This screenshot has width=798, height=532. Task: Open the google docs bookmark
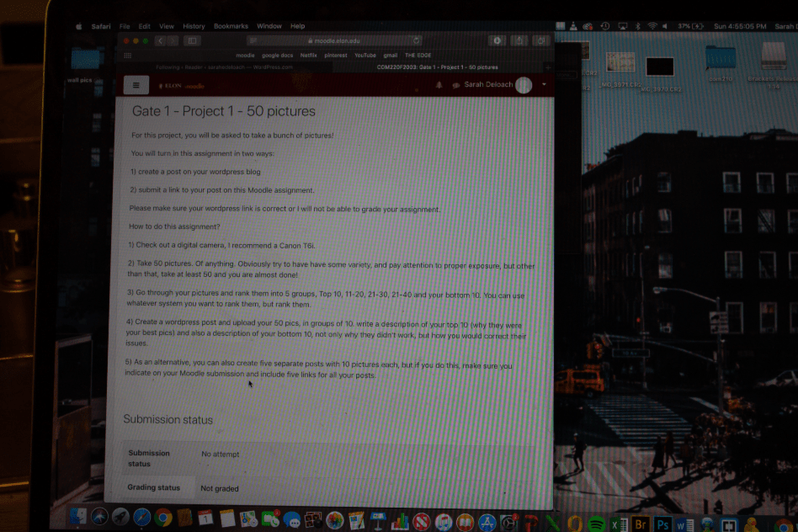[277, 55]
